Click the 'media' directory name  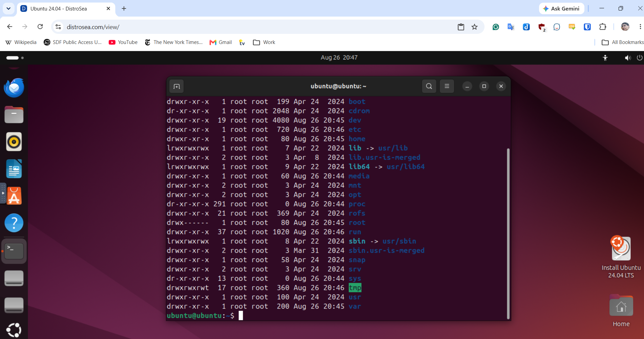[x=359, y=176]
